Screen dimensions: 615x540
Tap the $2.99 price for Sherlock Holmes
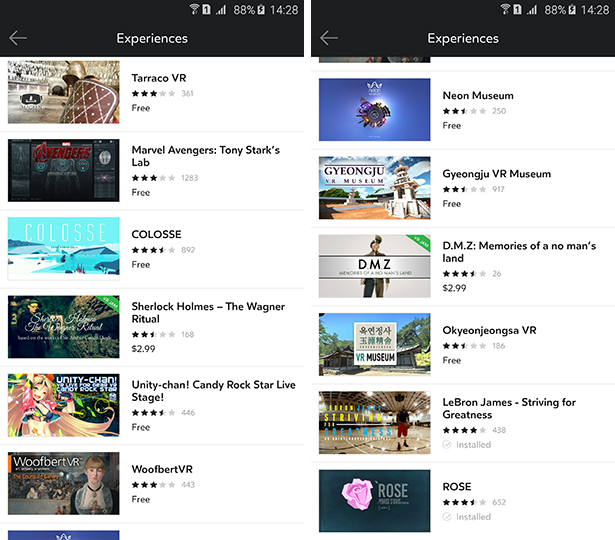click(x=143, y=349)
